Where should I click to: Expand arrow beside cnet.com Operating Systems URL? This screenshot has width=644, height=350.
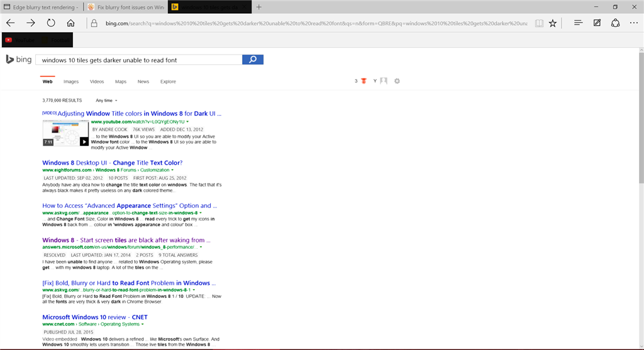(143, 324)
